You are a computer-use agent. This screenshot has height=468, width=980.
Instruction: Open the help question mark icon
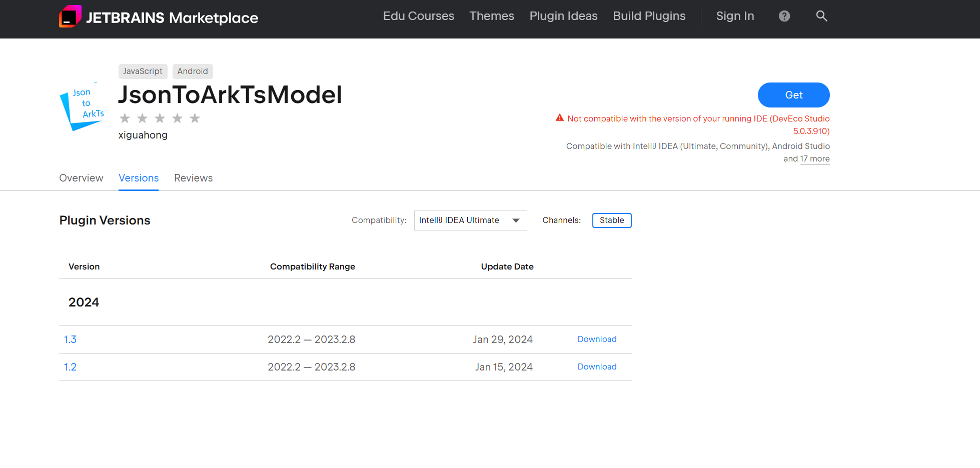point(784,16)
